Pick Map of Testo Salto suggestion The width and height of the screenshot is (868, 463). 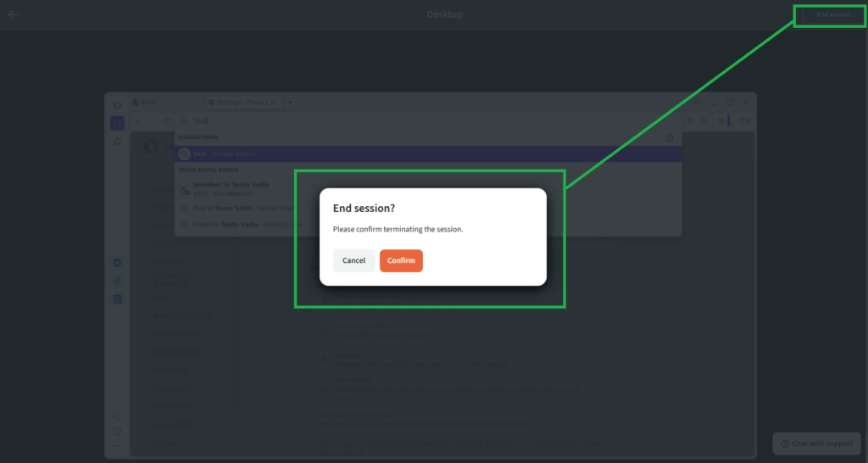click(237, 206)
